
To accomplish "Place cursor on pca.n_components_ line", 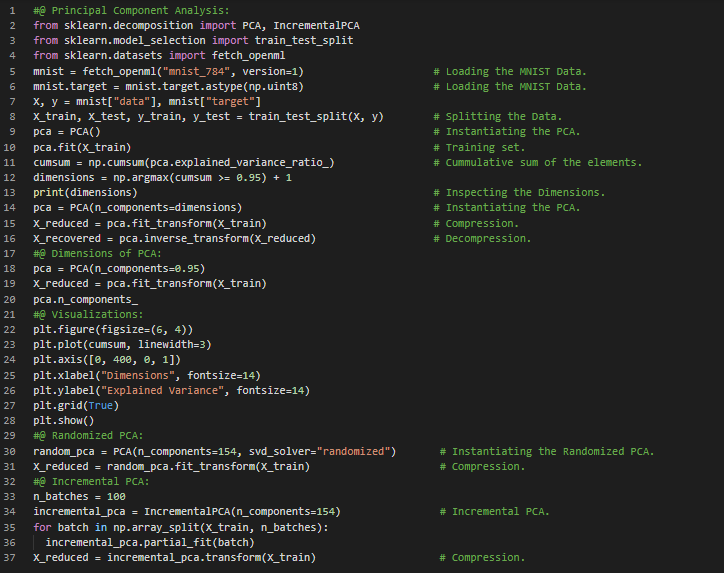I will click(85, 299).
